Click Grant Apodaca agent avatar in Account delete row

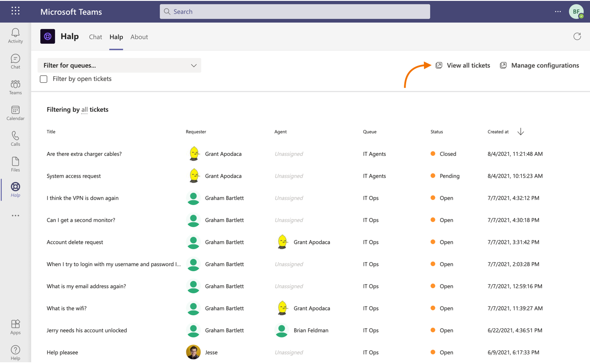(x=282, y=242)
